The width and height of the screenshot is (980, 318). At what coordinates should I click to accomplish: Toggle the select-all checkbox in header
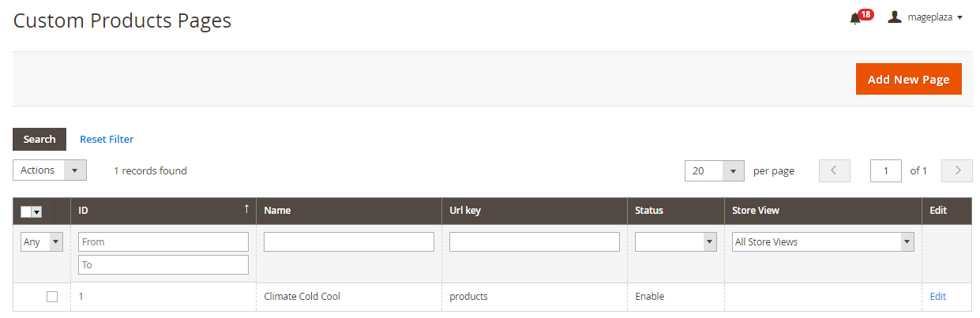pos(26,211)
